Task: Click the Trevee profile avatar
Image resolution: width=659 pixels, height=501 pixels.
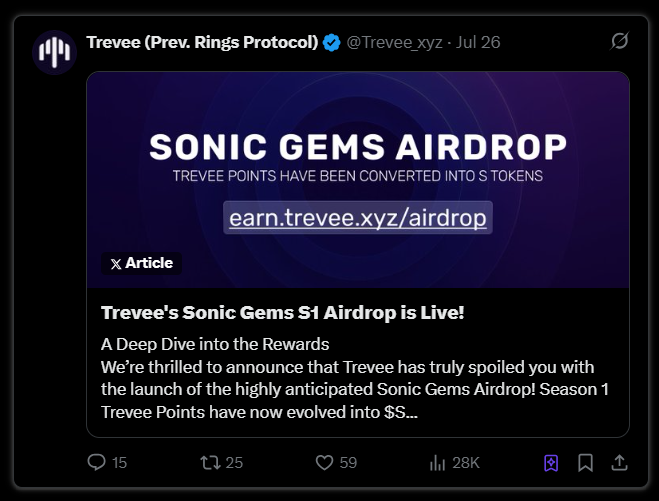Action: (54, 52)
